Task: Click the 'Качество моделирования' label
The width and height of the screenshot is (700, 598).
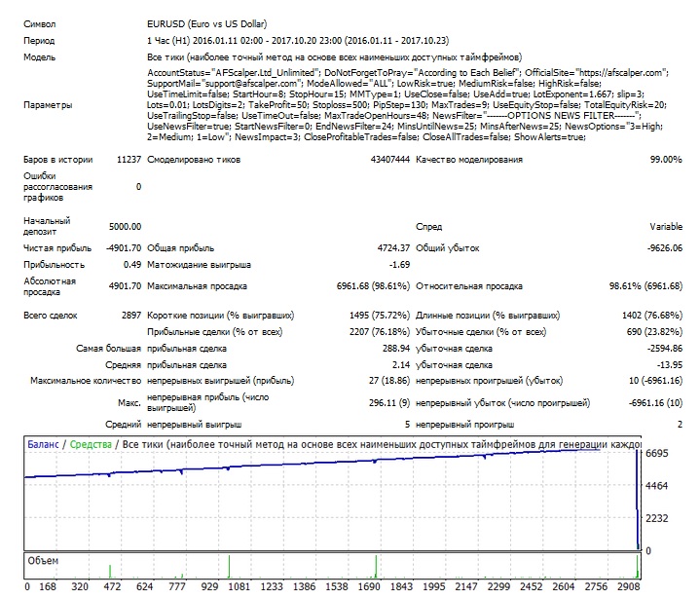Action: (x=468, y=160)
